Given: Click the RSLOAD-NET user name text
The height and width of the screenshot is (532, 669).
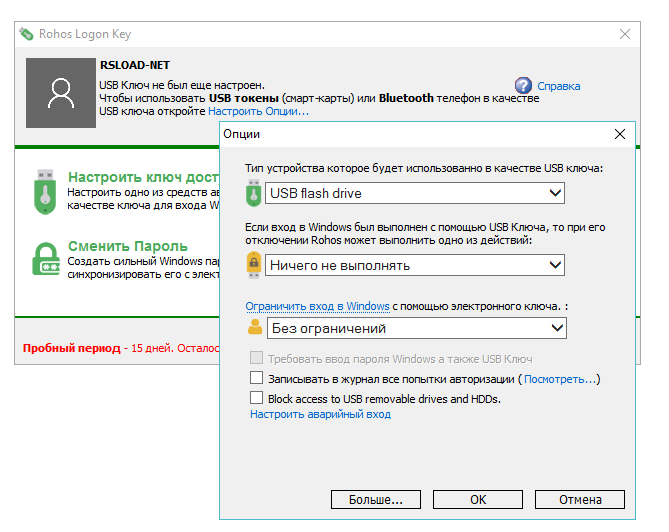Looking at the screenshot, I should click(135, 65).
